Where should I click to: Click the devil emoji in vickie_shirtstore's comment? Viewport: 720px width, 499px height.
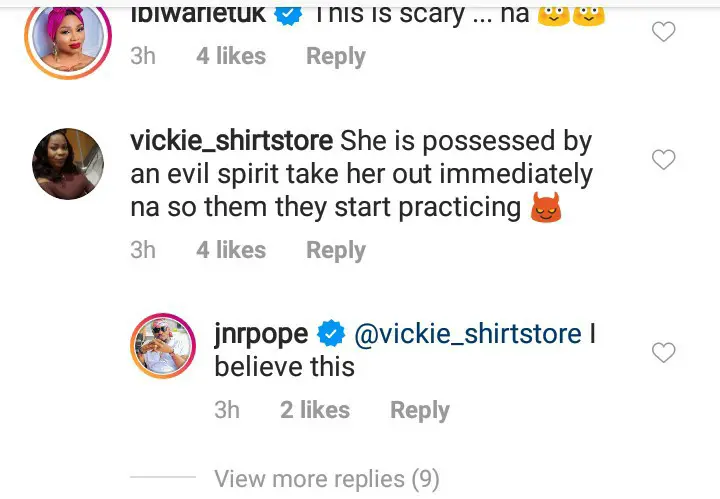(546, 207)
